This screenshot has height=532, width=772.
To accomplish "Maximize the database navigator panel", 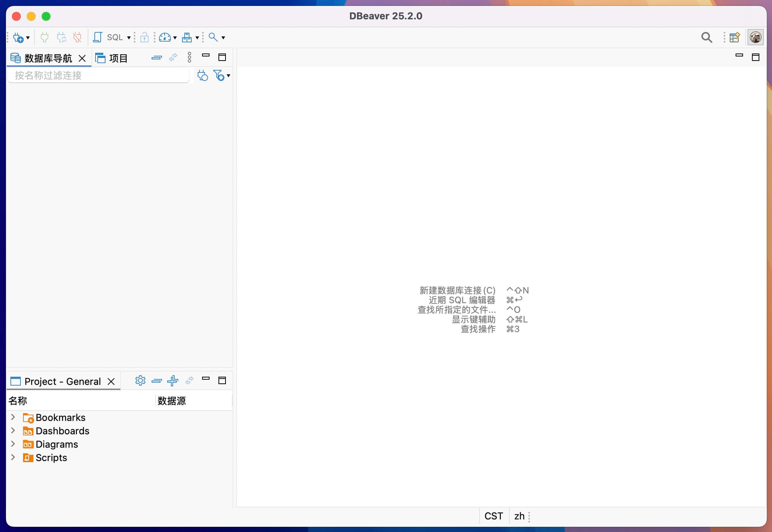I will tap(222, 57).
